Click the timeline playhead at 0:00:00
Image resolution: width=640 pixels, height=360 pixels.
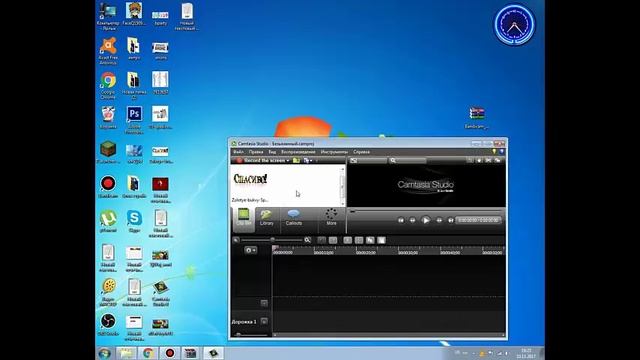275,248
